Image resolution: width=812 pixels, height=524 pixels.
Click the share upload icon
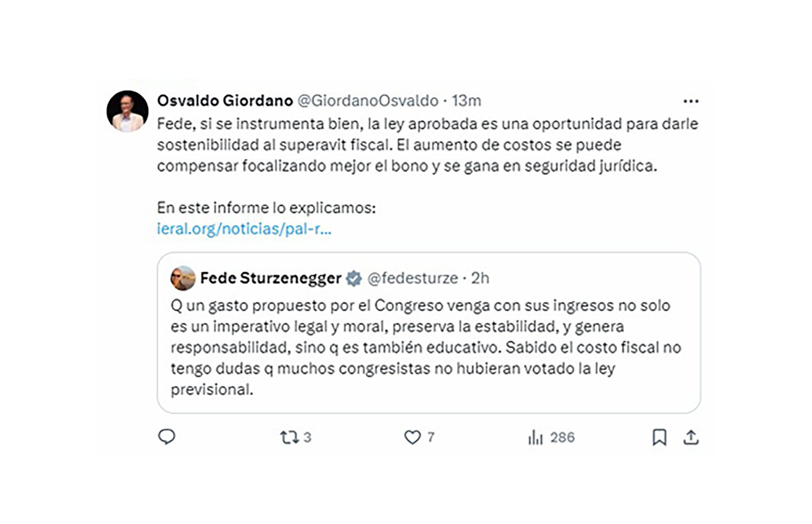coord(691,437)
